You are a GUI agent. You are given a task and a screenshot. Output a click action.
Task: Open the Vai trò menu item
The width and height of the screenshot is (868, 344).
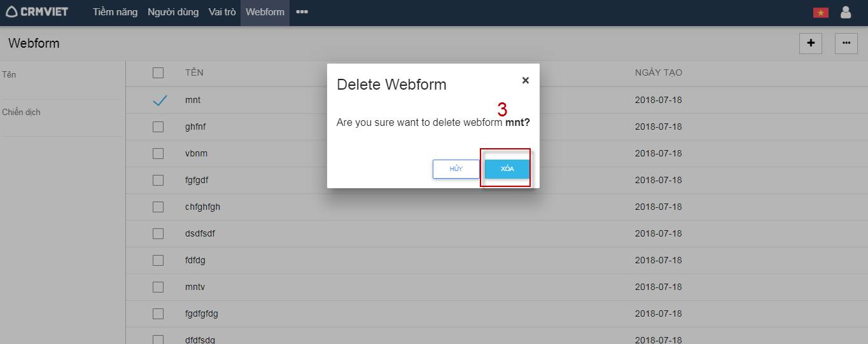tap(222, 12)
